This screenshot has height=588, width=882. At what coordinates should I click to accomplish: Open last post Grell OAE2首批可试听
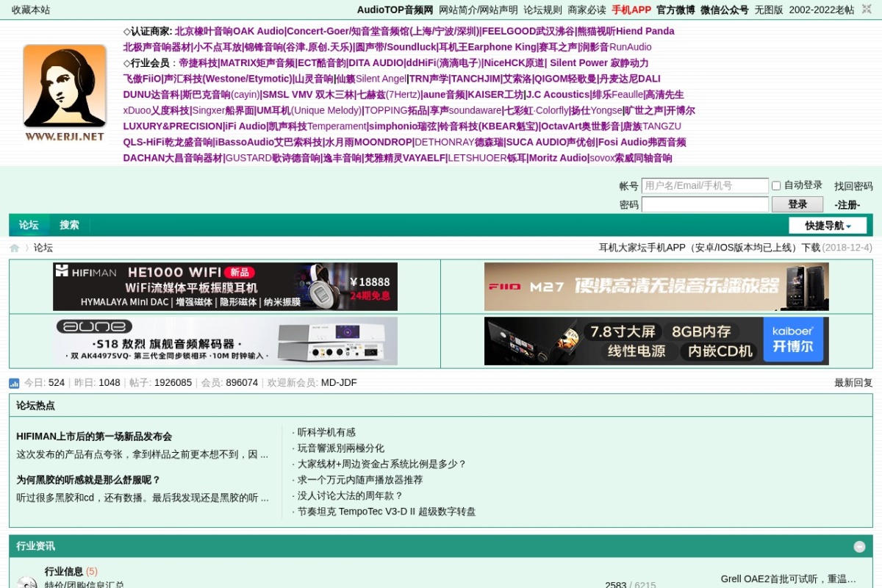coord(789,579)
